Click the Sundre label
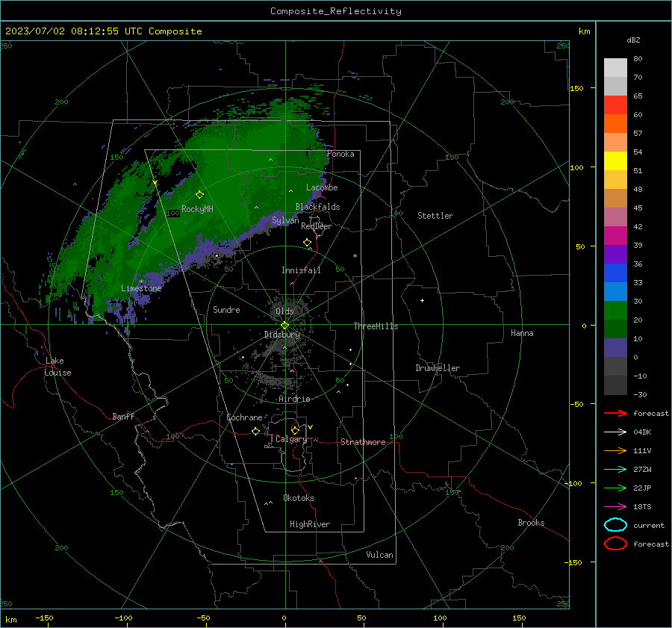672x628 pixels. click(x=226, y=309)
